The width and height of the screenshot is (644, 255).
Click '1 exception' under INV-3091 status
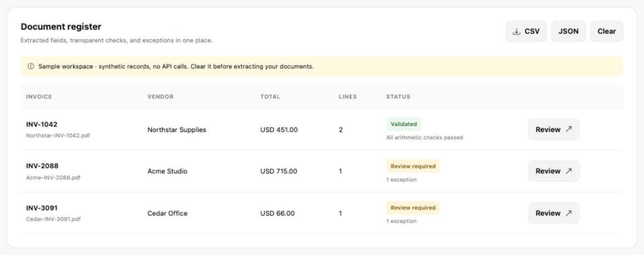[401, 222]
